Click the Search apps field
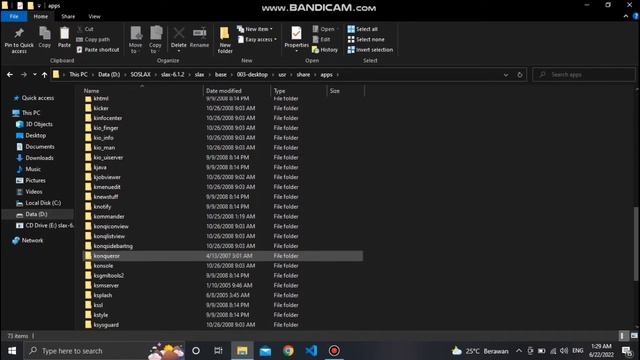 coord(584,75)
